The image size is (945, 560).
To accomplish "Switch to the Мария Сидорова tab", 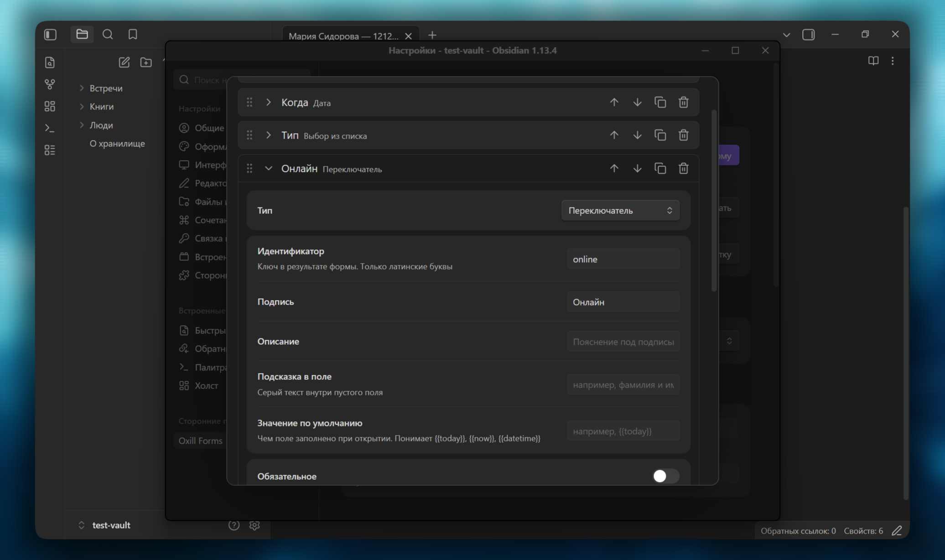I will click(343, 36).
